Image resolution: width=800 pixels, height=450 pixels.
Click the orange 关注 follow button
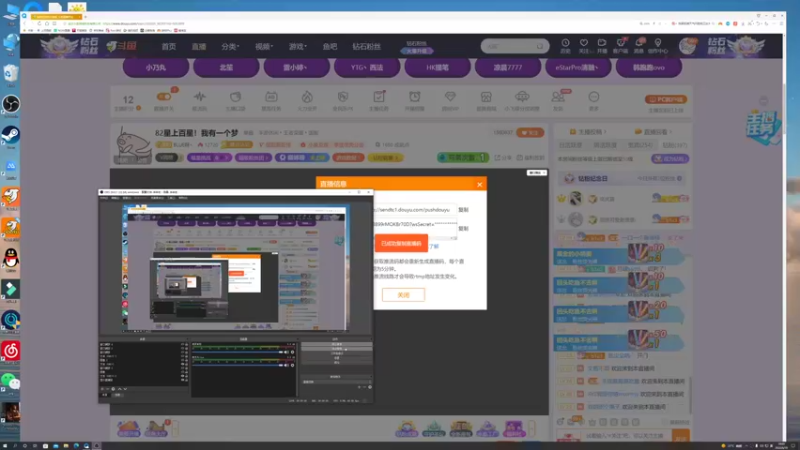click(530, 133)
